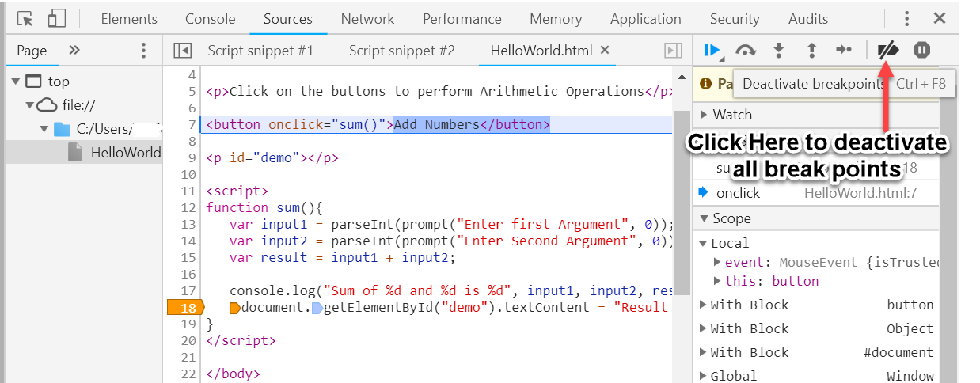Screen dimensions: 980x383
Task: Hide the debugger sidebar with the toggle icon
Action: click(x=673, y=51)
